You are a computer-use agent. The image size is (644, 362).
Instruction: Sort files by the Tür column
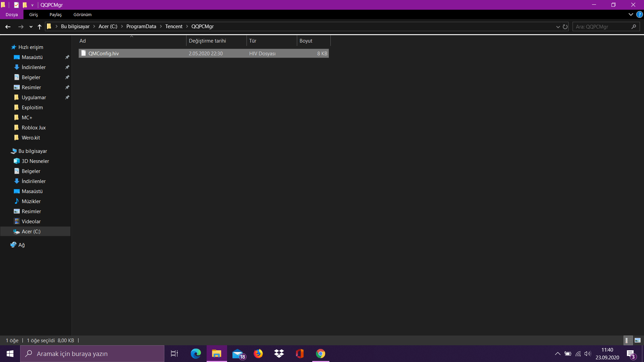272,41
